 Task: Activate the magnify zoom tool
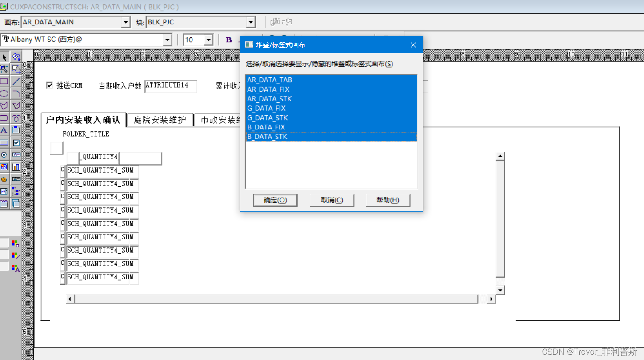tap(5, 69)
